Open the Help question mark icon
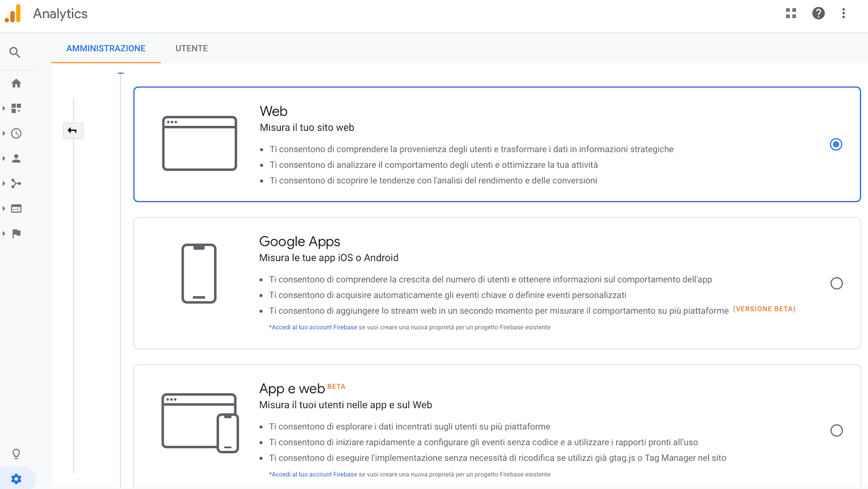 (x=818, y=13)
